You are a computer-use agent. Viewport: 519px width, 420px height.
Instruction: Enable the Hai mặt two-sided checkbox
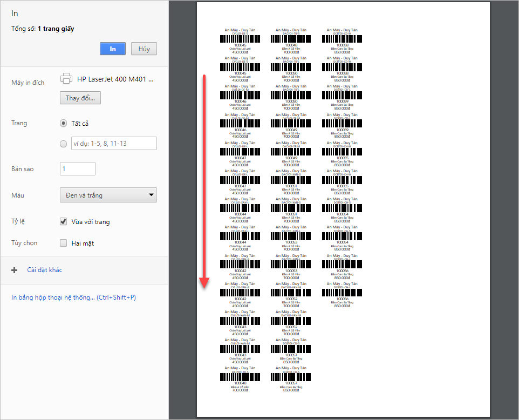[63, 243]
